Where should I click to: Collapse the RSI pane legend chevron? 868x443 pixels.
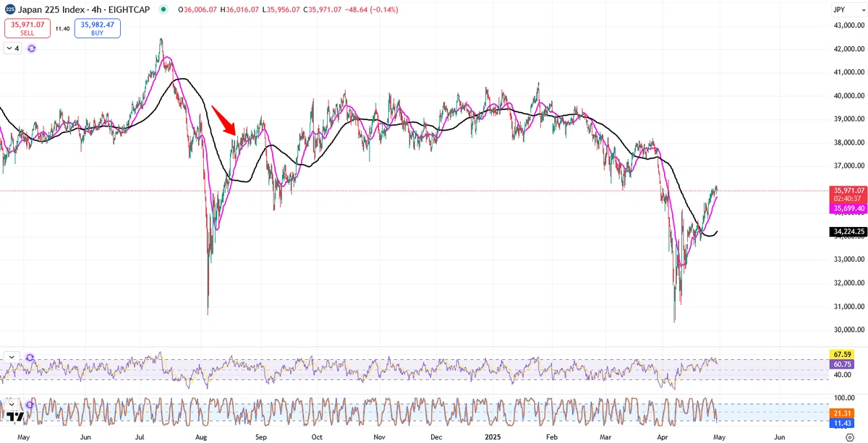click(12, 357)
